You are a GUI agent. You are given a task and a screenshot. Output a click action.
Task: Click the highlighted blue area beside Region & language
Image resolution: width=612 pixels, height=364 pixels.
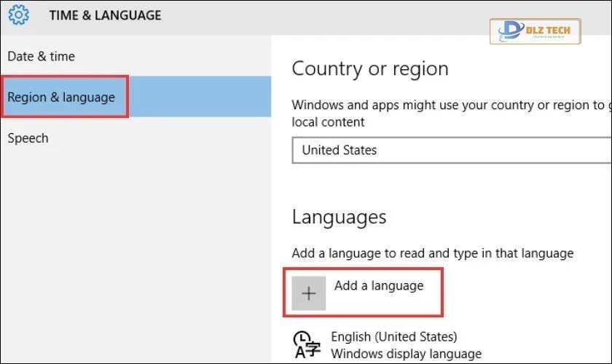point(200,97)
